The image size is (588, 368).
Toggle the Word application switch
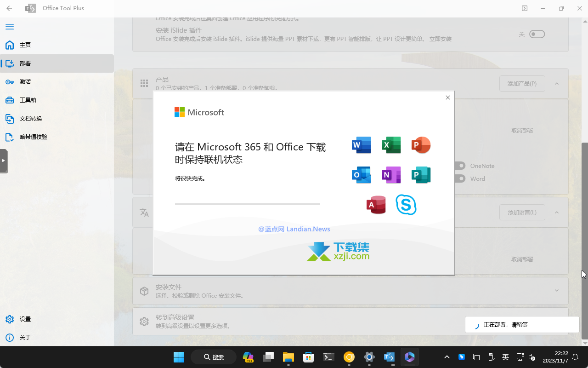(460, 178)
